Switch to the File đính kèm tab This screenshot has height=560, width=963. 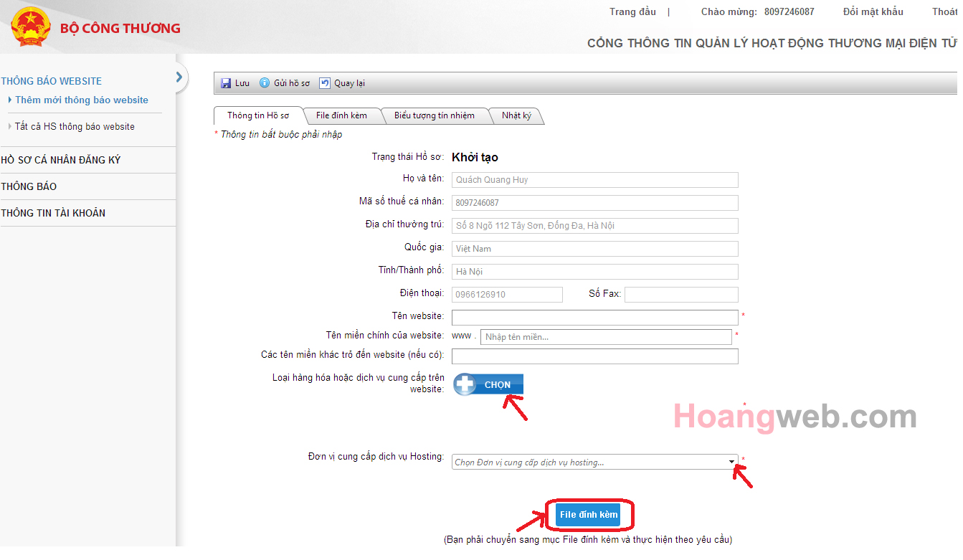coord(341,115)
